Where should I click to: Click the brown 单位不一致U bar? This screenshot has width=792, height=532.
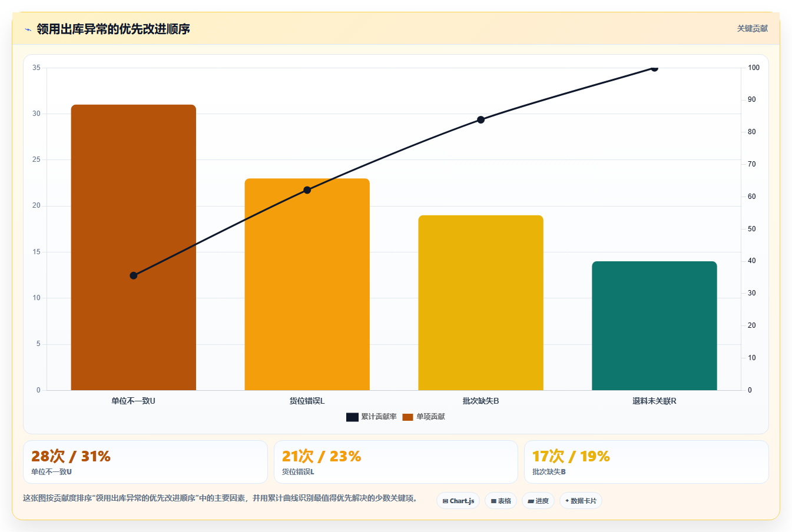click(x=134, y=247)
